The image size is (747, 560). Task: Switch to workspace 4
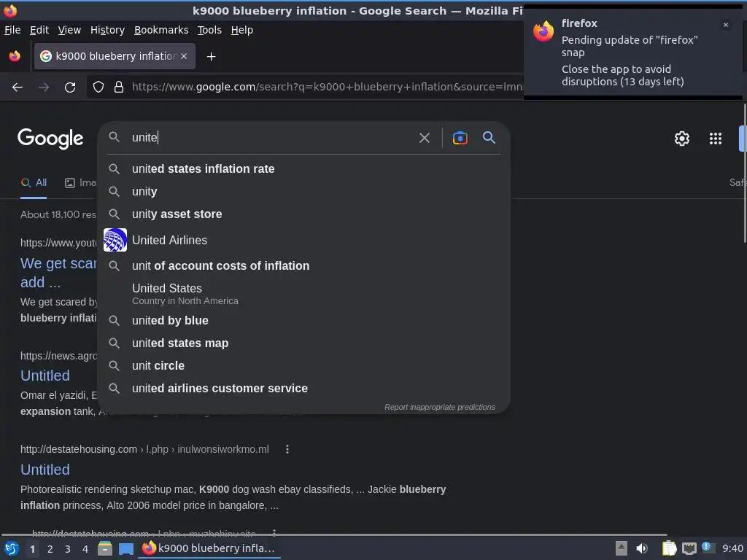85,549
